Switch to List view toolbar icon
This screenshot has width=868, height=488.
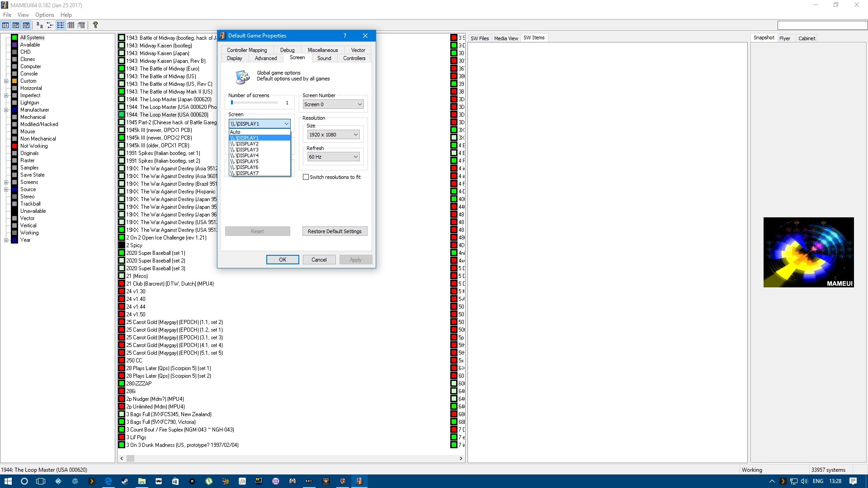coord(61,25)
